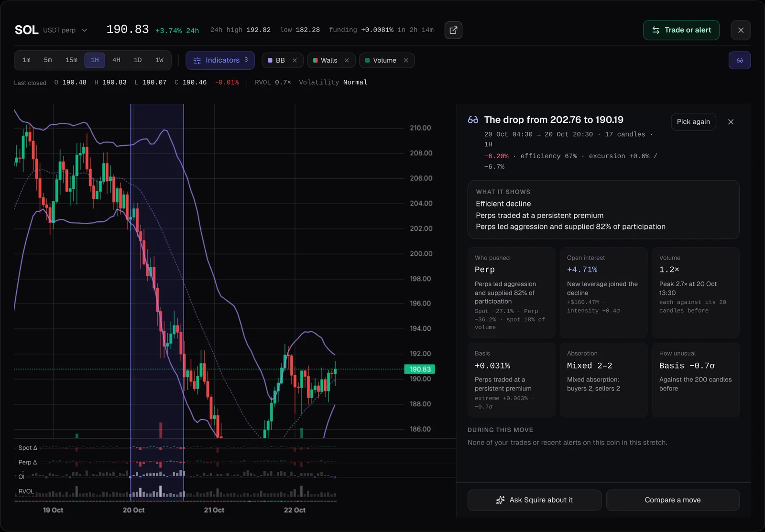Open the Indicators 3 menu
This screenshot has height=532, width=765.
220,61
